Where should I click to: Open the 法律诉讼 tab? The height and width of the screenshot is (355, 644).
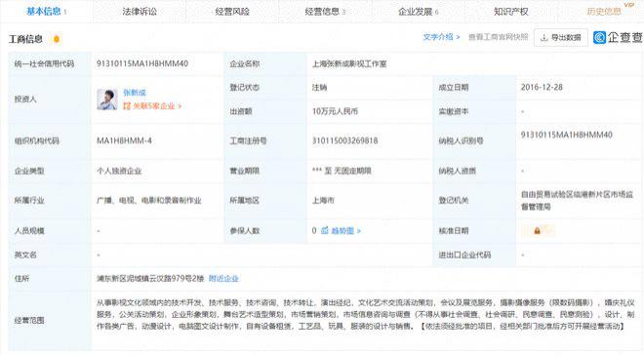pos(140,12)
